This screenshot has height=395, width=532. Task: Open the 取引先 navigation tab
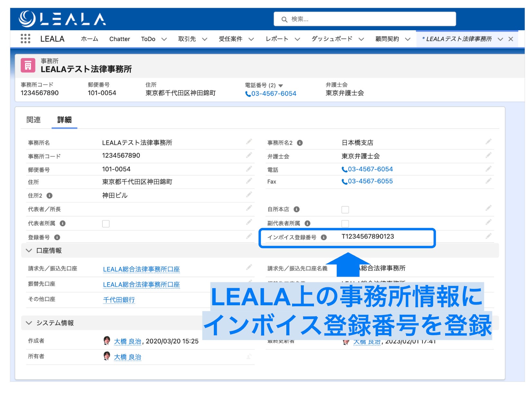(x=187, y=39)
